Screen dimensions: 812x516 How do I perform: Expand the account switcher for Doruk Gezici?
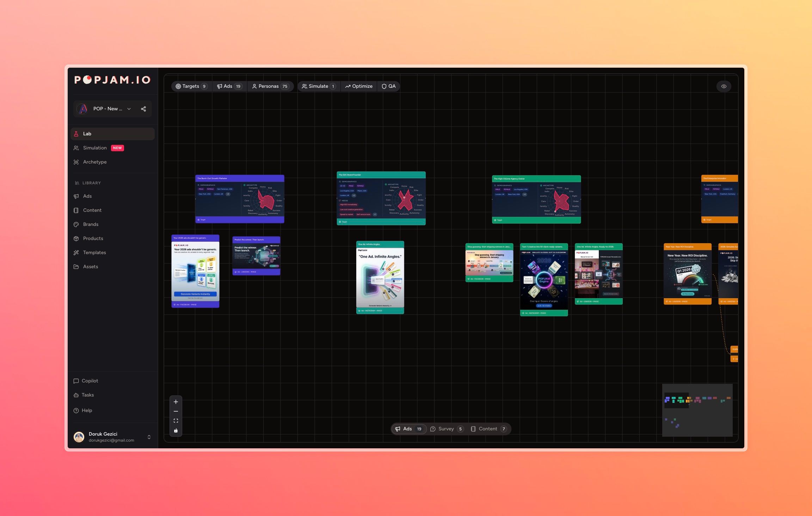[148, 437]
